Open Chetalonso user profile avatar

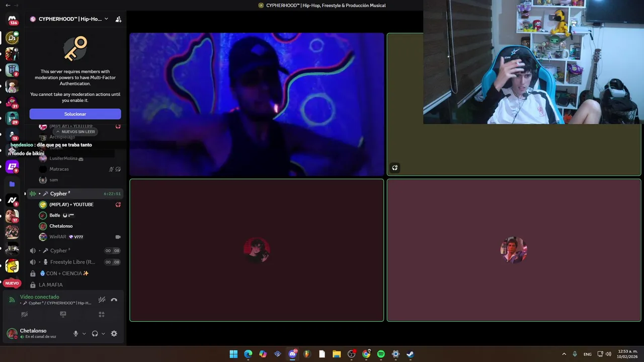point(12,333)
